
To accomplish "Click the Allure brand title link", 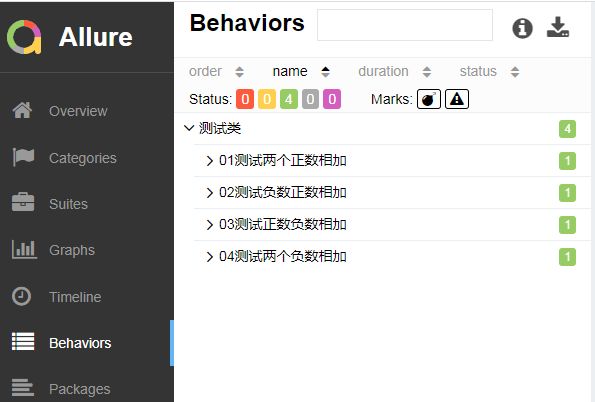I will coord(96,37).
